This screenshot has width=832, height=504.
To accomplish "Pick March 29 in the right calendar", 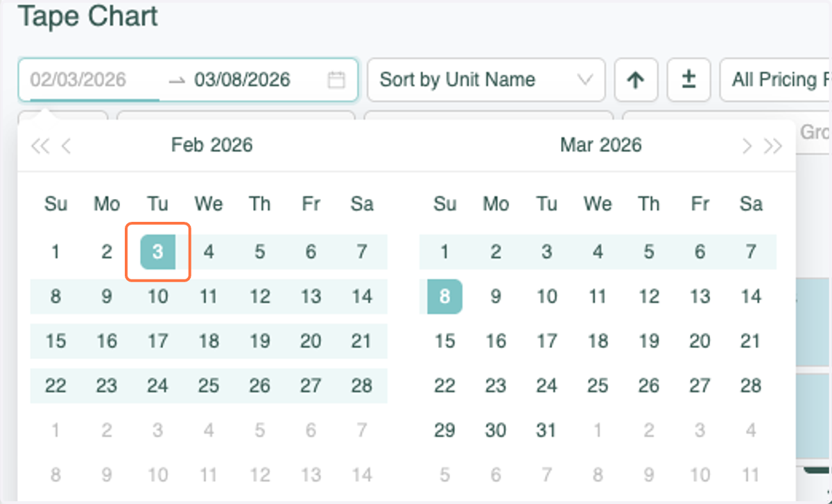I will [x=444, y=430].
